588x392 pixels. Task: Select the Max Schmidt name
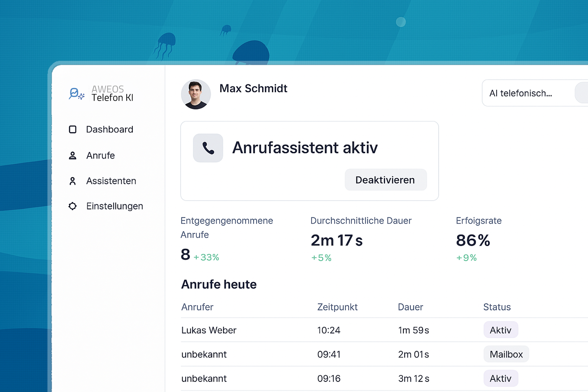pyautogui.click(x=253, y=88)
